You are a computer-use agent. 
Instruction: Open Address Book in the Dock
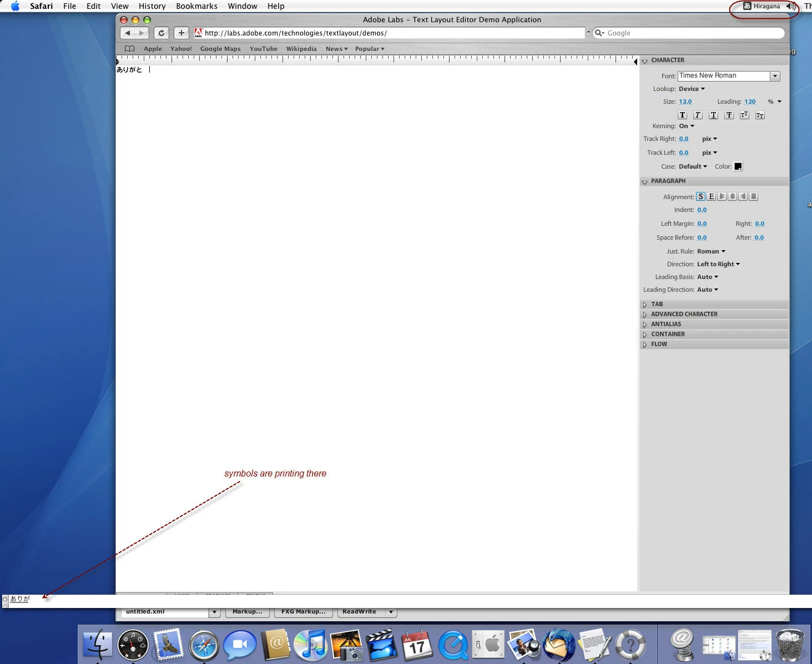(275, 645)
